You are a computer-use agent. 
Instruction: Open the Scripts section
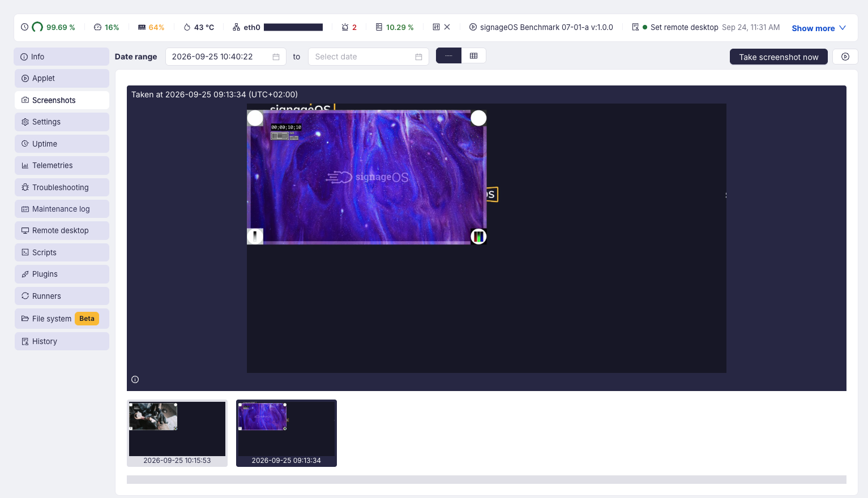pyautogui.click(x=62, y=252)
